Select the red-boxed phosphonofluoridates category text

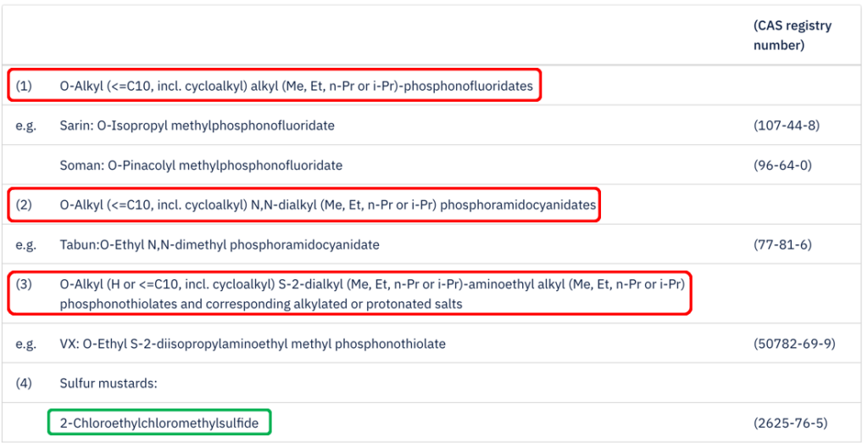point(297,86)
